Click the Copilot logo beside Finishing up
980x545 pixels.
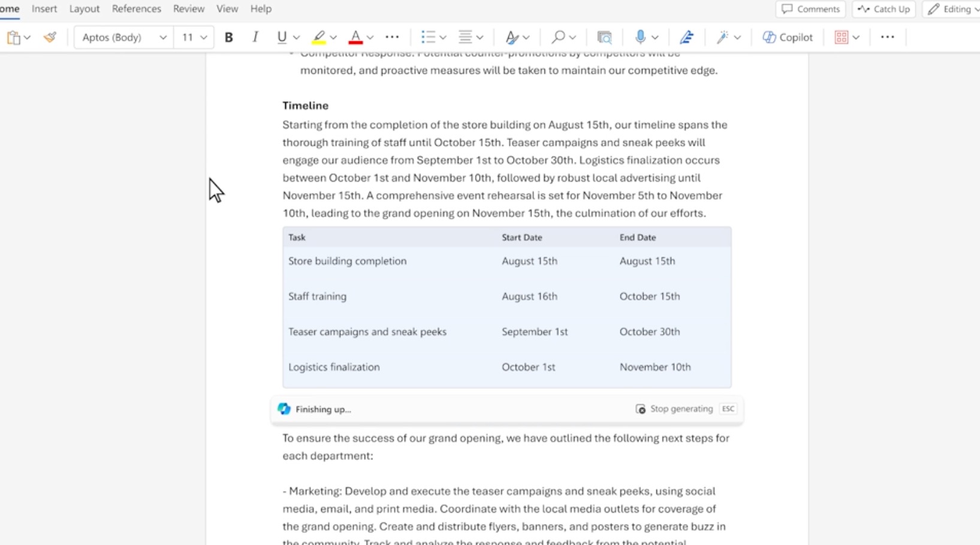click(284, 409)
